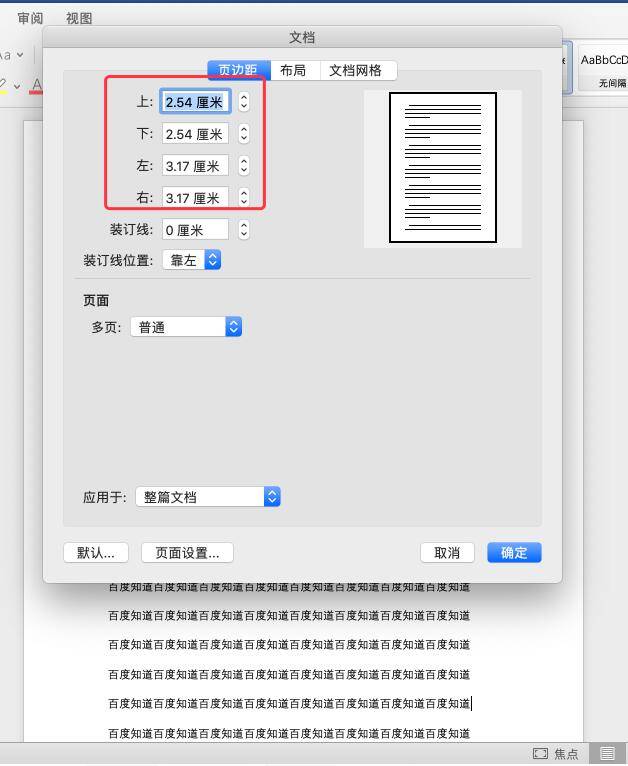Open the View (视图) ribbon tab
628x766 pixels.
(x=79, y=18)
